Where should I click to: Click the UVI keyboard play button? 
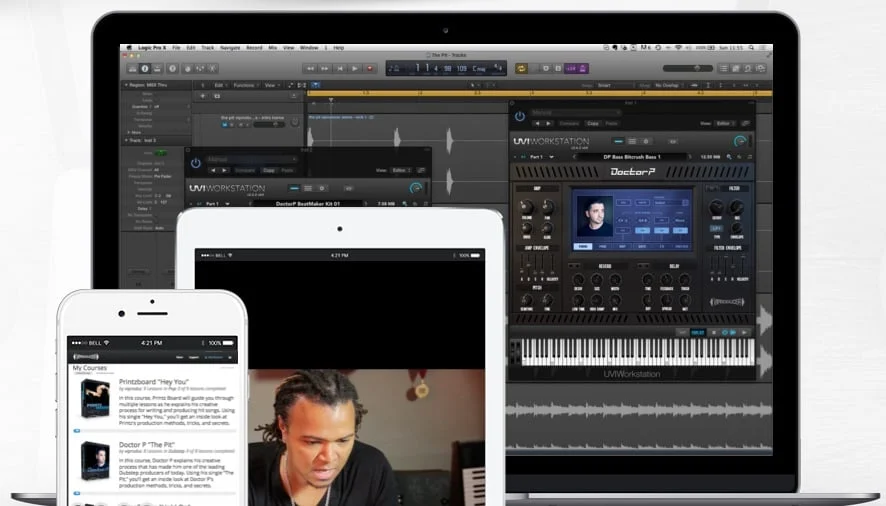pos(745,332)
